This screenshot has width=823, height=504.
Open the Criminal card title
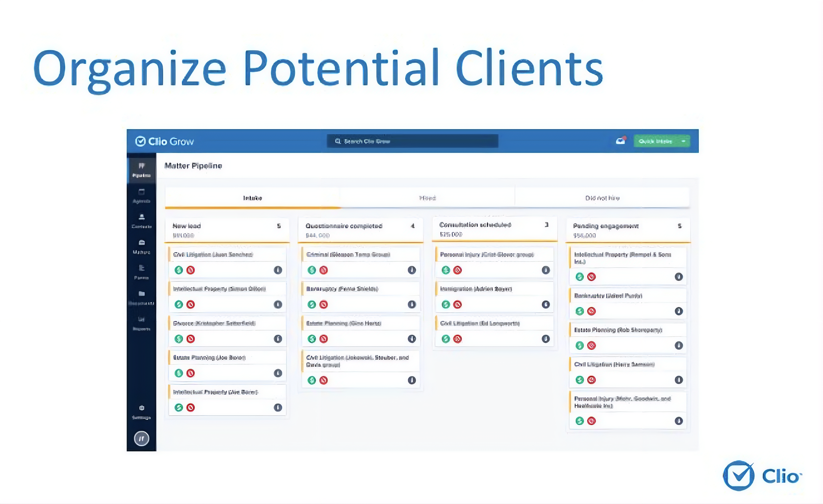point(348,255)
